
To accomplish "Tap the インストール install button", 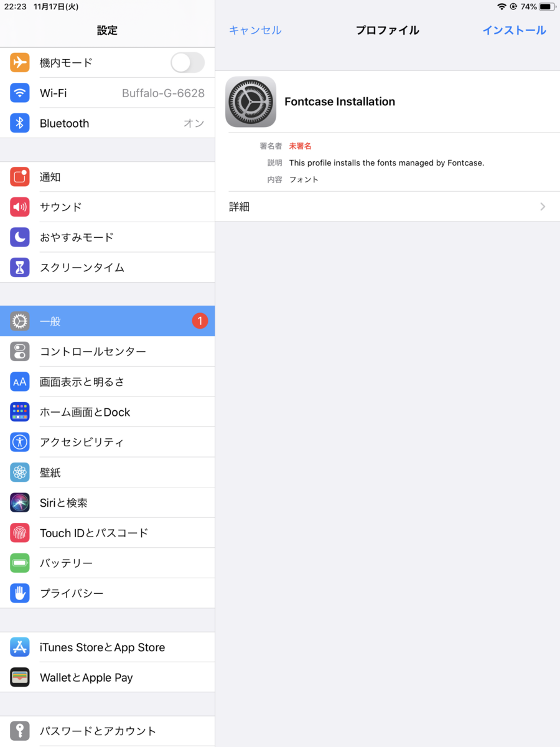I will [514, 30].
